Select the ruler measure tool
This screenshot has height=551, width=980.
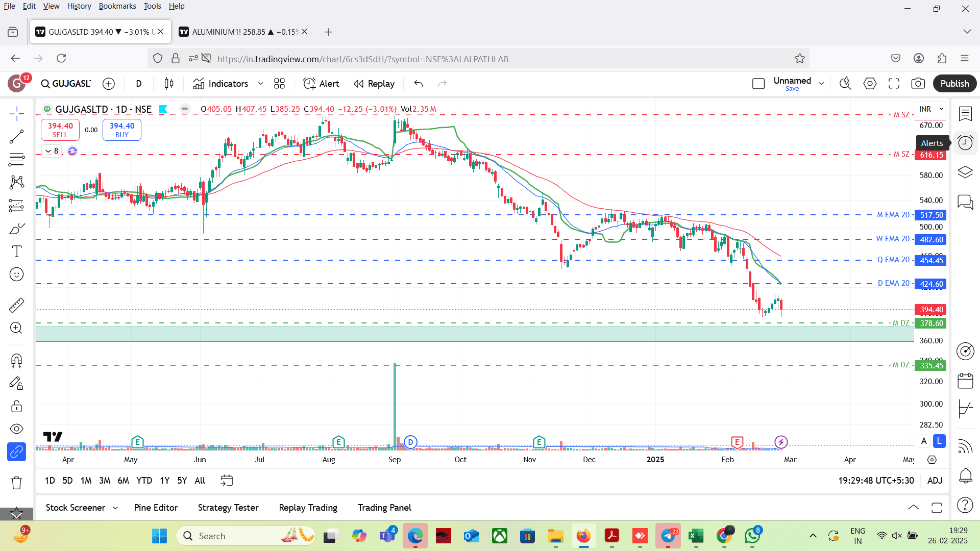coord(16,305)
